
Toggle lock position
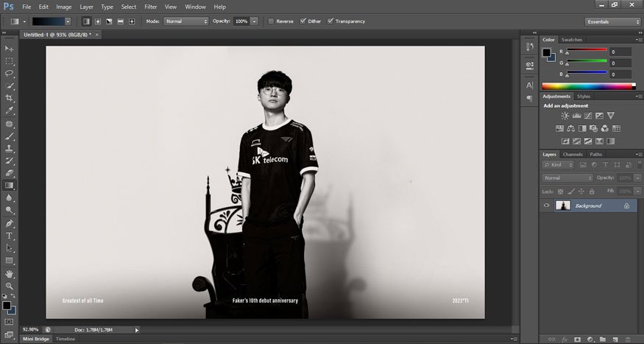click(x=581, y=192)
